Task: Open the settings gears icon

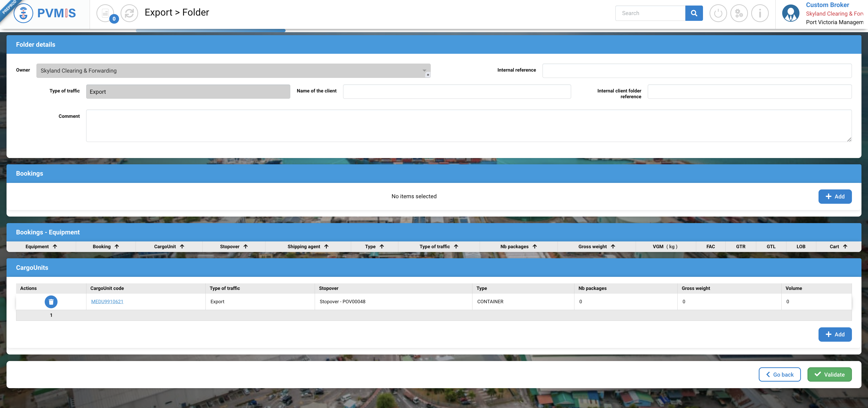Action: point(739,14)
